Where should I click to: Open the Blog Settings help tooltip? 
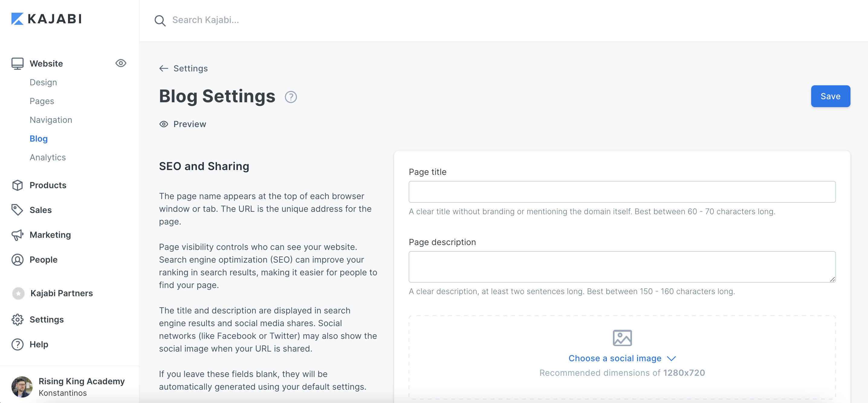pyautogui.click(x=290, y=97)
